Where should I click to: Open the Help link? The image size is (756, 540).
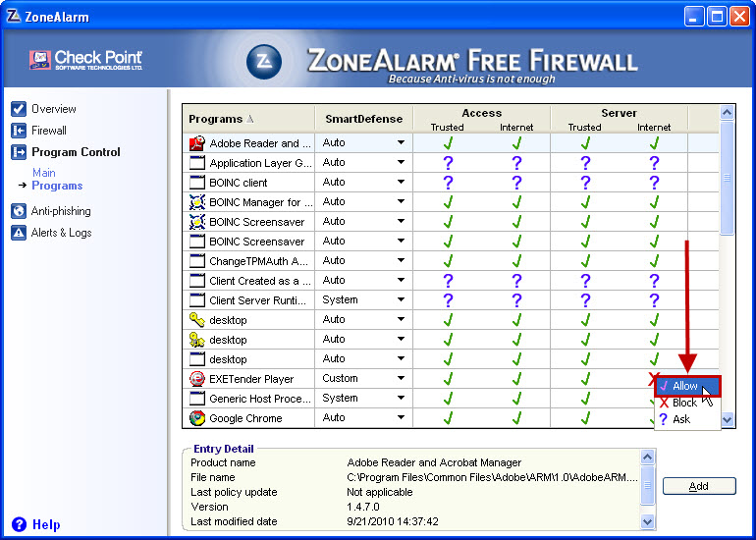[x=46, y=524]
